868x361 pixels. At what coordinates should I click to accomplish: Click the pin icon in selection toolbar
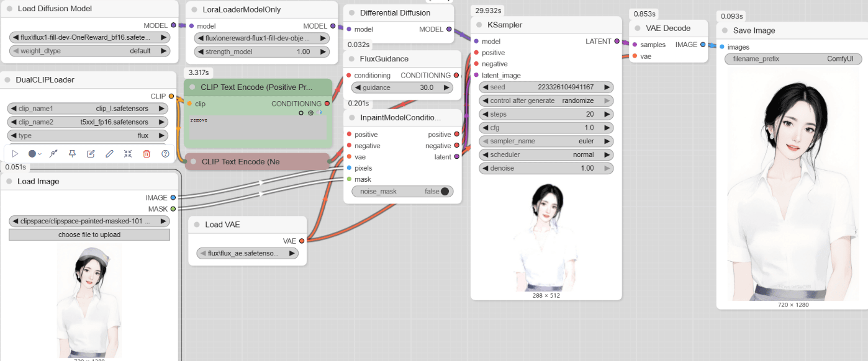(x=72, y=154)
